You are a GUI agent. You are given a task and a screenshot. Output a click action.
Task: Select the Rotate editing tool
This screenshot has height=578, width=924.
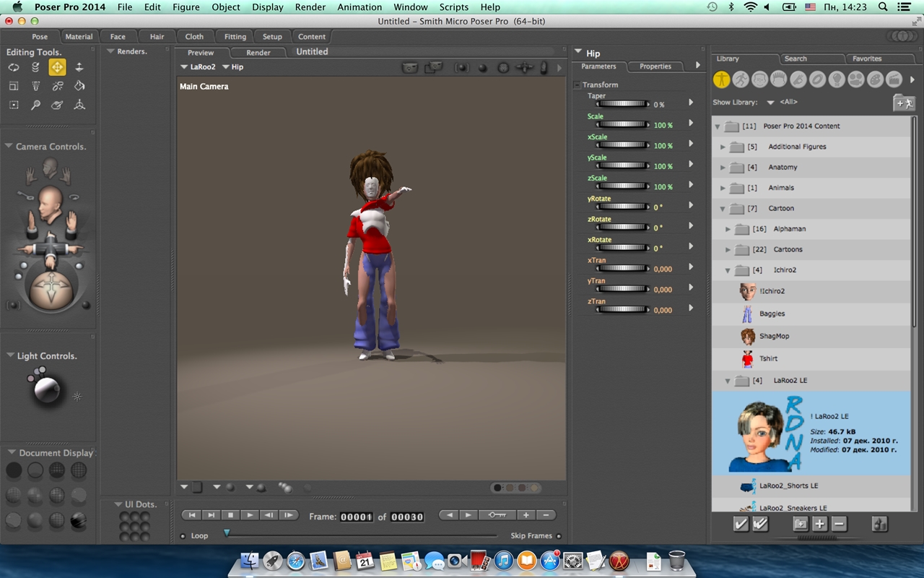(14, 67)
